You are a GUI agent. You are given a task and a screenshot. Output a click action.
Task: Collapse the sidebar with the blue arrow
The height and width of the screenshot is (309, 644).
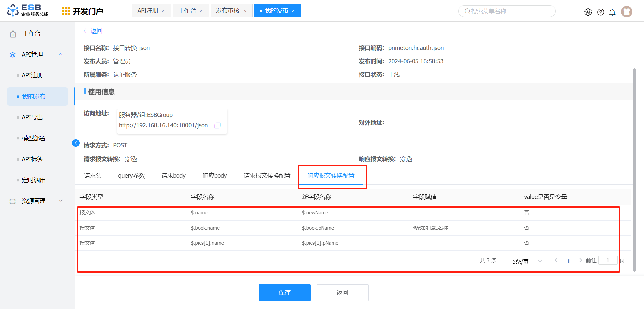[76, 143]
